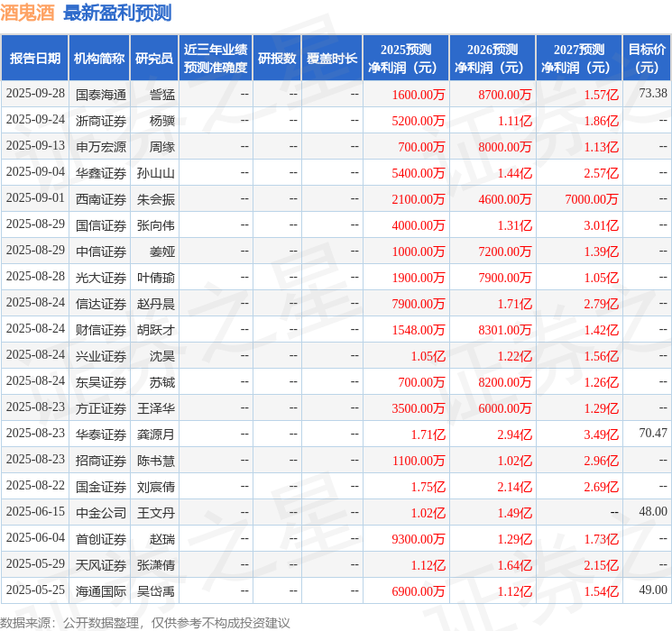Image resolution: width=672 pixels, height=631 pixels.
Task: Click the 2026预测净利润 column header
Action: [x=492, y=58]
